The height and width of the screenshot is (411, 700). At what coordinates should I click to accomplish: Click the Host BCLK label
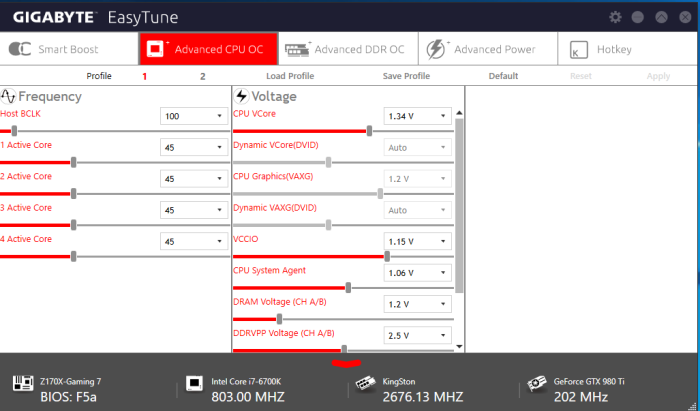tap(21, 114)
